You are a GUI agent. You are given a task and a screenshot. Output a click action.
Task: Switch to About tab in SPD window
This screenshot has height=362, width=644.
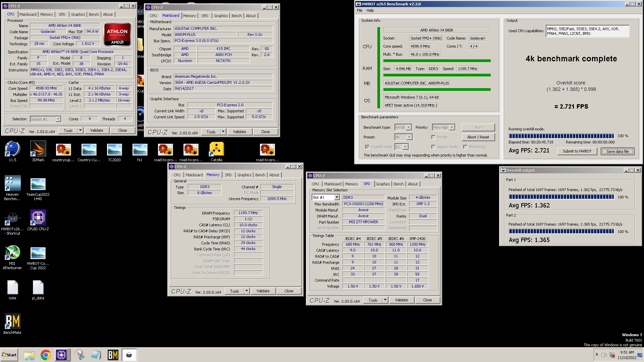click(413, 184)
